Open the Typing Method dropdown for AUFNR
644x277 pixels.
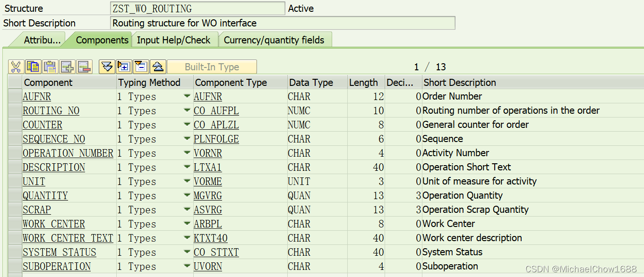188,96
